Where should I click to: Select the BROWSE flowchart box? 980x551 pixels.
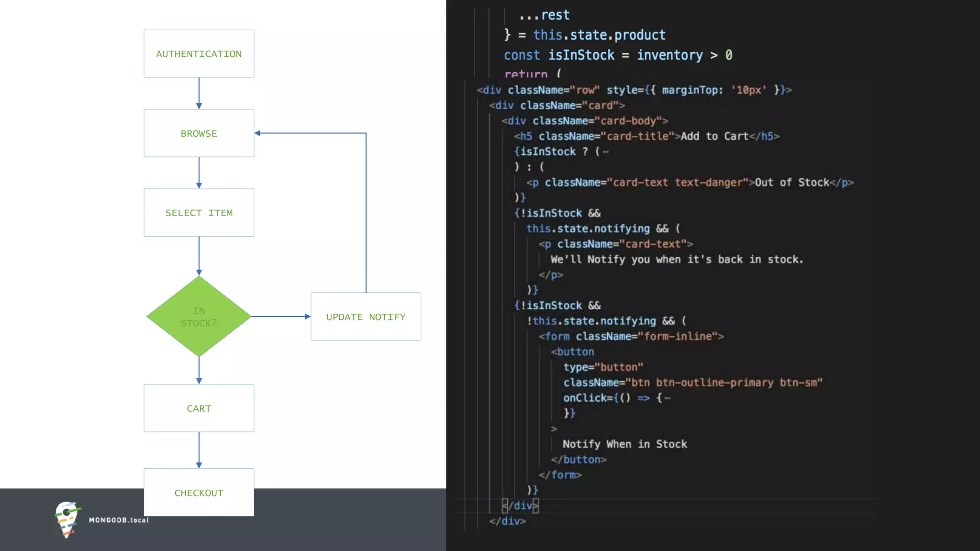coord(199,133)
